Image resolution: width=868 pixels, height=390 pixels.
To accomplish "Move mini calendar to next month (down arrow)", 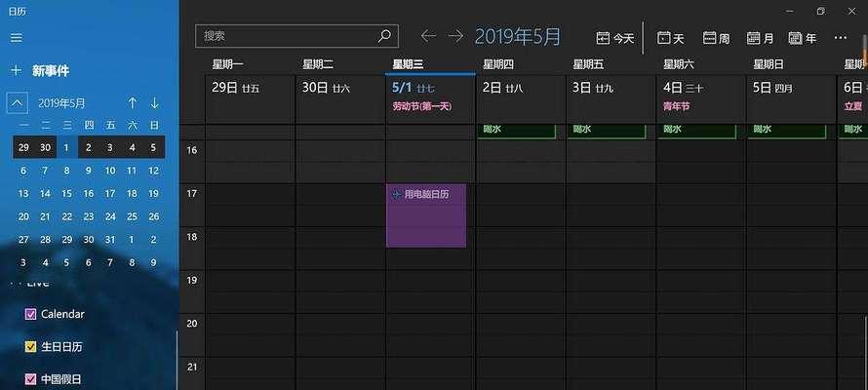I will 154,103.
